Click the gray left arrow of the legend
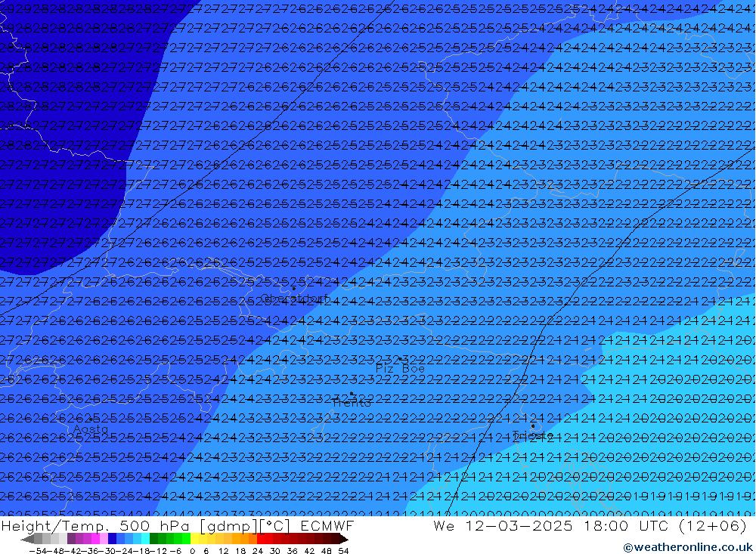 [27, 539]
